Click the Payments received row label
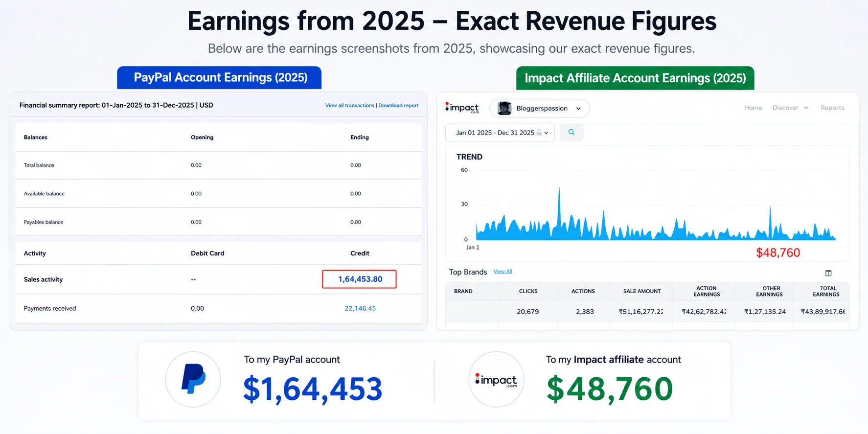The image size is (868, 434). (x=50, y=308)
